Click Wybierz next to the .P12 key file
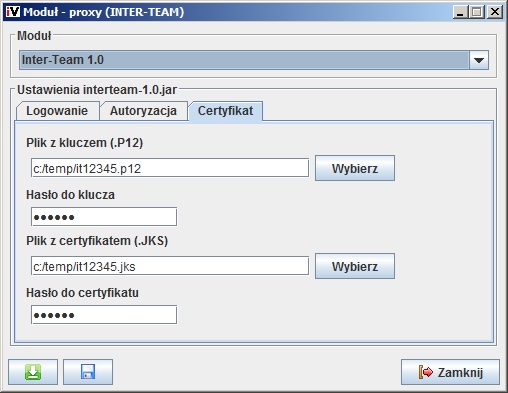Screen dimensions: 508x393 355,168
